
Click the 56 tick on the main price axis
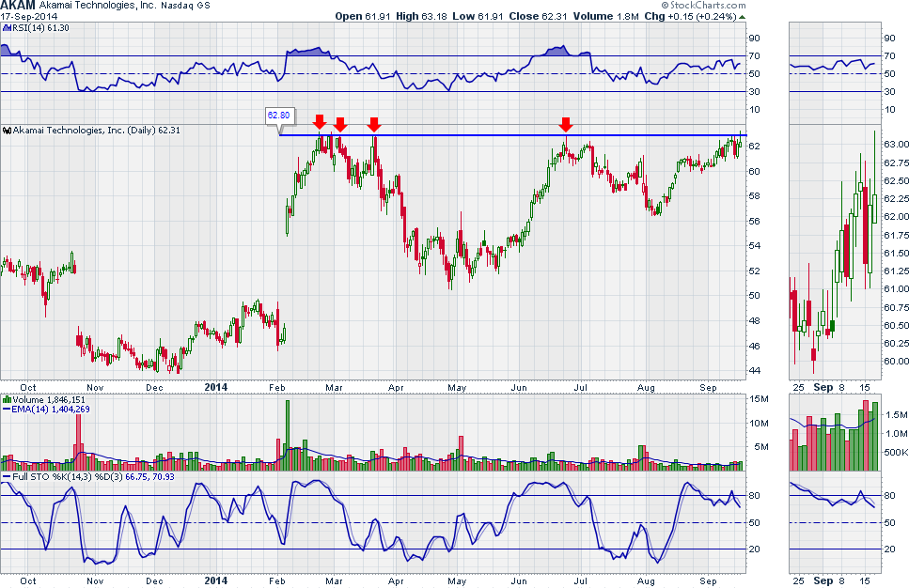(754, 222)
